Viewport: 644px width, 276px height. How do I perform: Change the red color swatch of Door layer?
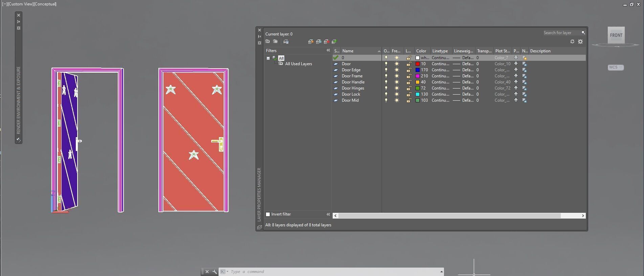tap(418, 64)
